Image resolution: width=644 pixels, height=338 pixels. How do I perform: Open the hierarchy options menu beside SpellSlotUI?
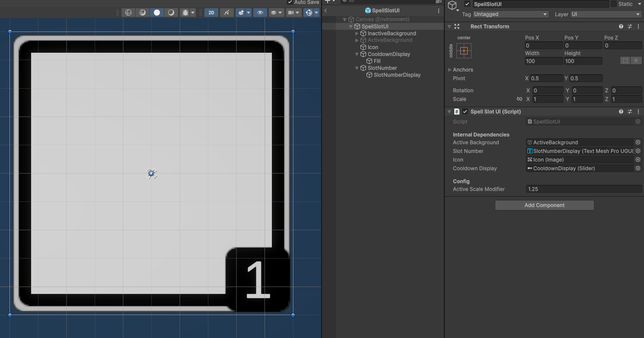pos(439,10)
